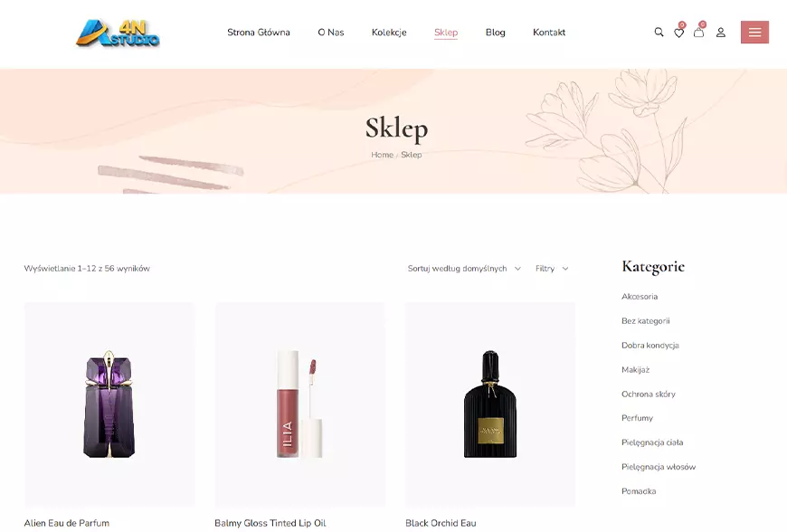
Task: Open the Black Orchid perfume product image
Action: click(x=490, y=404)
